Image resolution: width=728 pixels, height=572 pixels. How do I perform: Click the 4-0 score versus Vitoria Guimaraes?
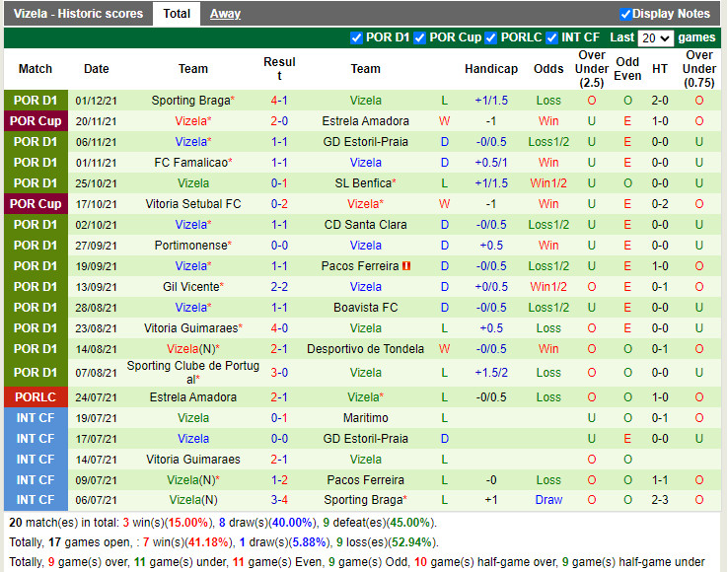(279, 328)
